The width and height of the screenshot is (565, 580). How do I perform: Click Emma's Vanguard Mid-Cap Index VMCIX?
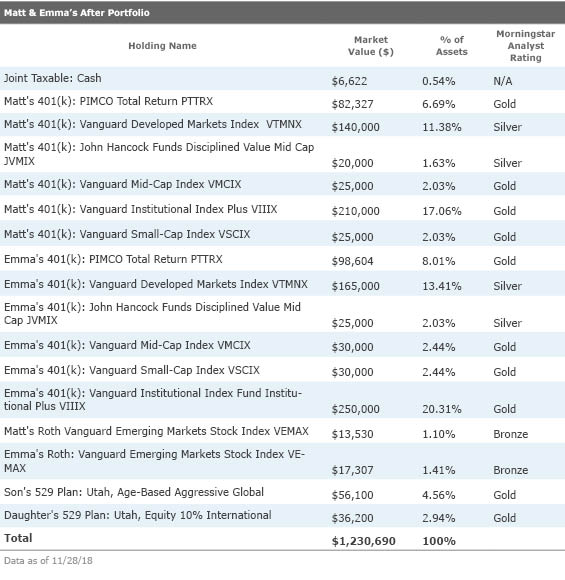pos(282,345)
